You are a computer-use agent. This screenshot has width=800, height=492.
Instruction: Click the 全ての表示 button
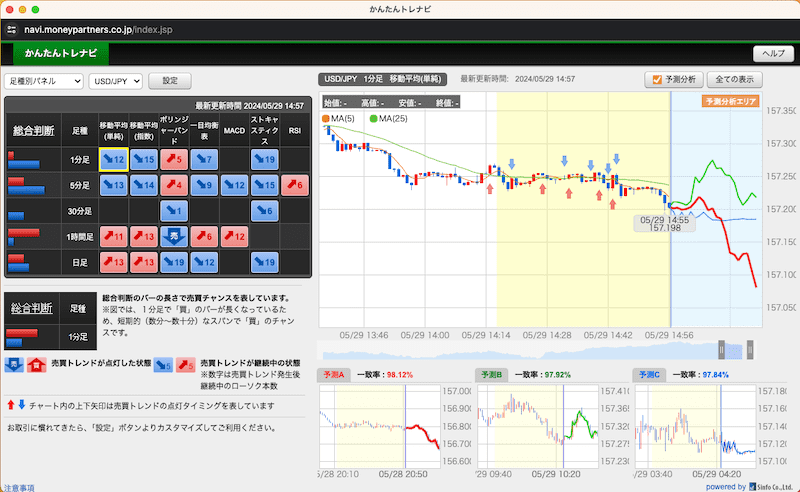pos(734,79)
